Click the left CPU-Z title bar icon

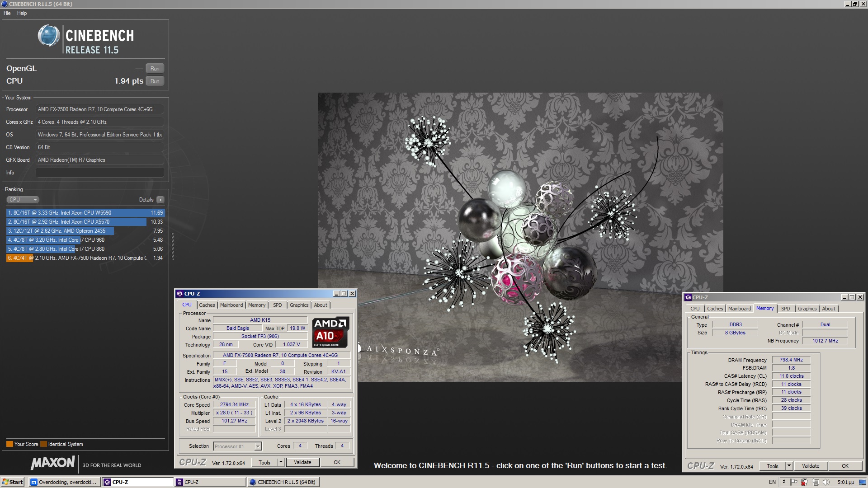pyautogui.click(x=180, y=294)
